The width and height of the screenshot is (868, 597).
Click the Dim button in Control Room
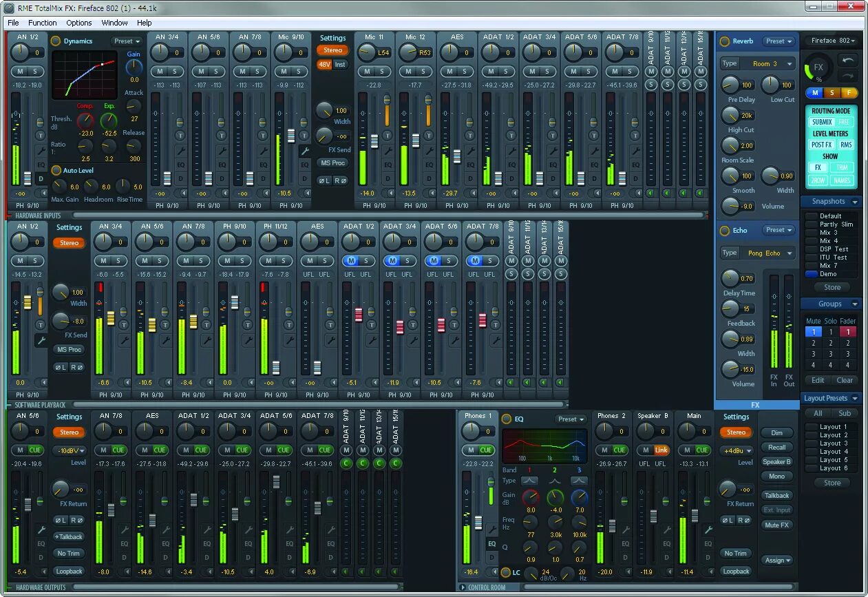776,433
